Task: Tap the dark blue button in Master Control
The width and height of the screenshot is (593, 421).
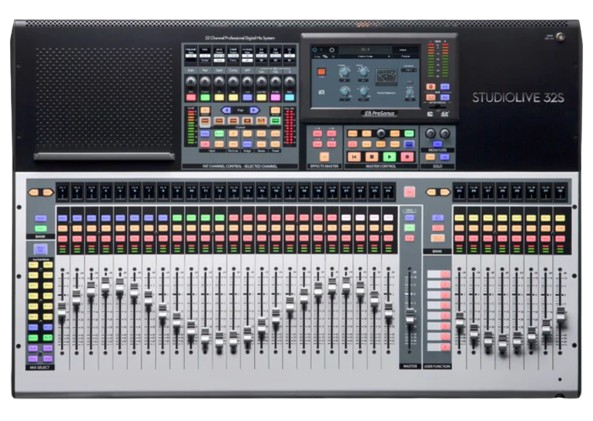Action: (409, 144)
